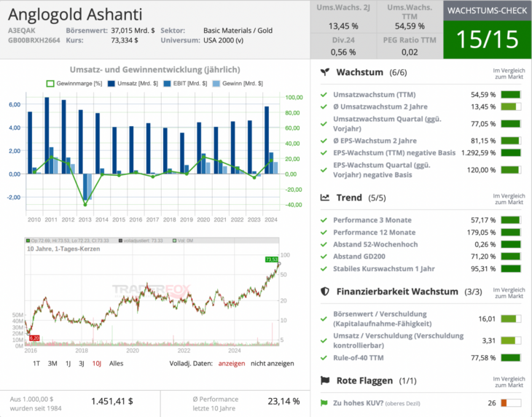Click the nicht anzeigen option
The width and height of the screenshot is (532, 417).
[272, 363]
